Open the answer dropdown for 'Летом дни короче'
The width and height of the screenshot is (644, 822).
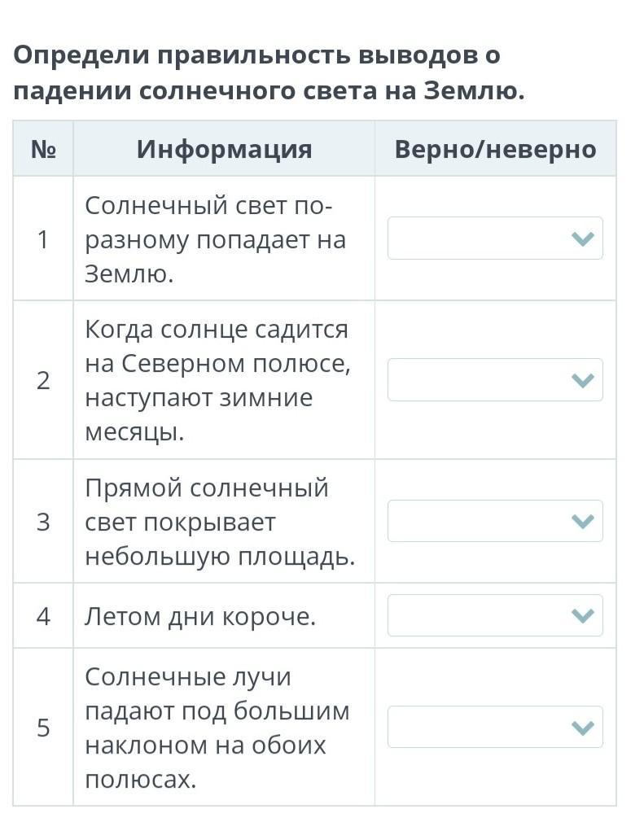(495, 615)
